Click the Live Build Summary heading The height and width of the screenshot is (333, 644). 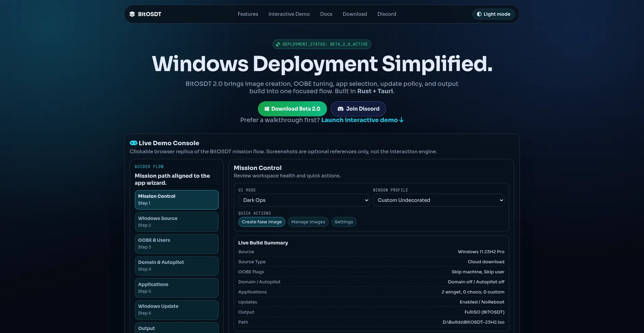263,243
